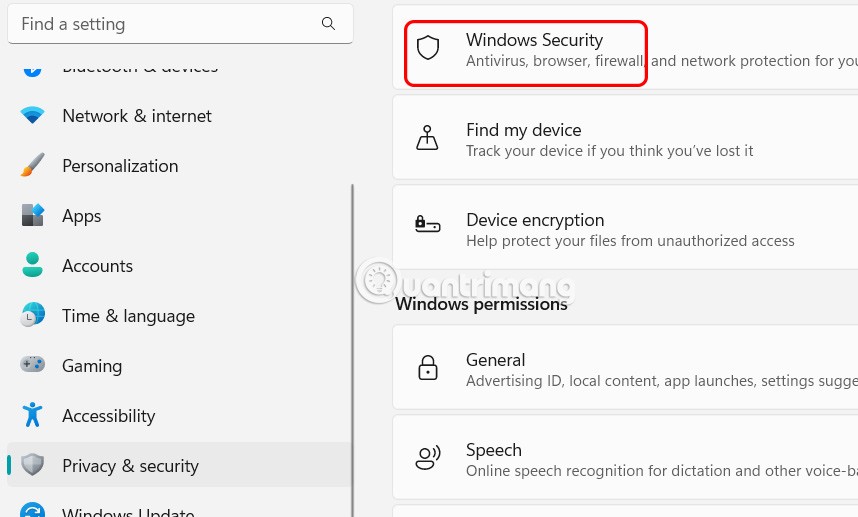The width and height of the screenshot is (858, 517).
Task: Click the Network & internet Wi-Fi icon
Action: click(33, 116)
